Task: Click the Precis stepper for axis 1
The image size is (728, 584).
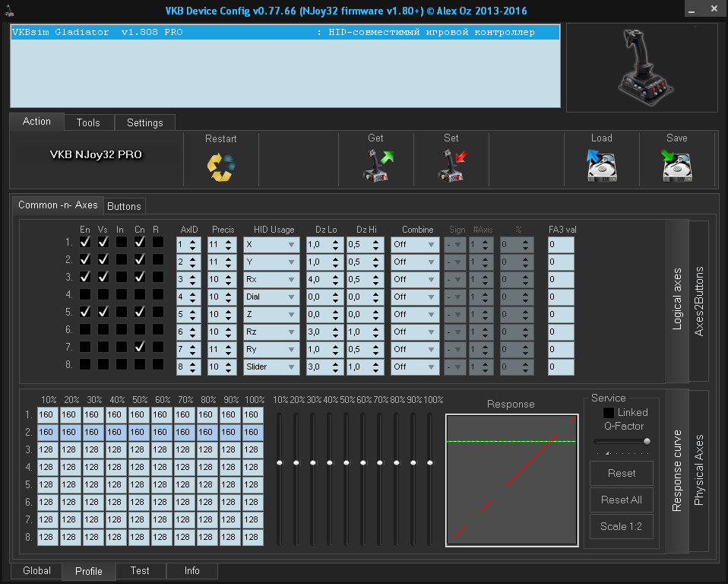Action: 229,245
